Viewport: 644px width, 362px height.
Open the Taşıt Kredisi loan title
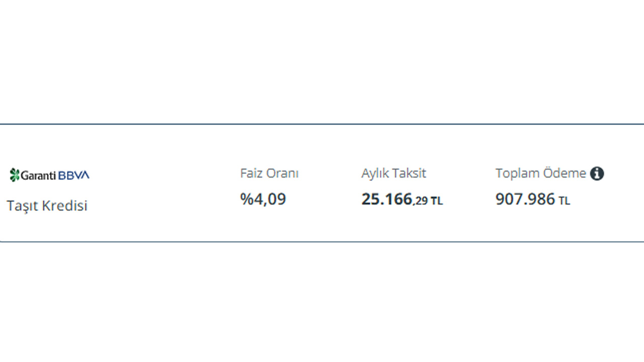47,206
